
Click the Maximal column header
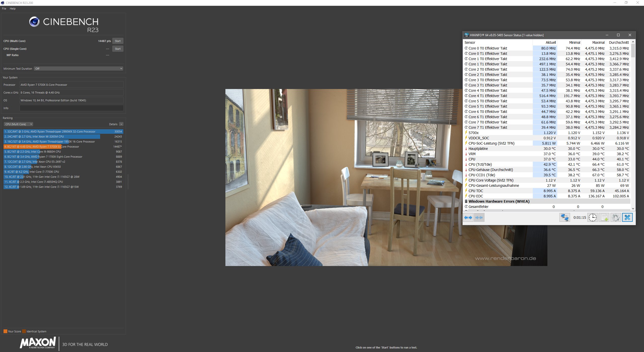tap(598, 42)
